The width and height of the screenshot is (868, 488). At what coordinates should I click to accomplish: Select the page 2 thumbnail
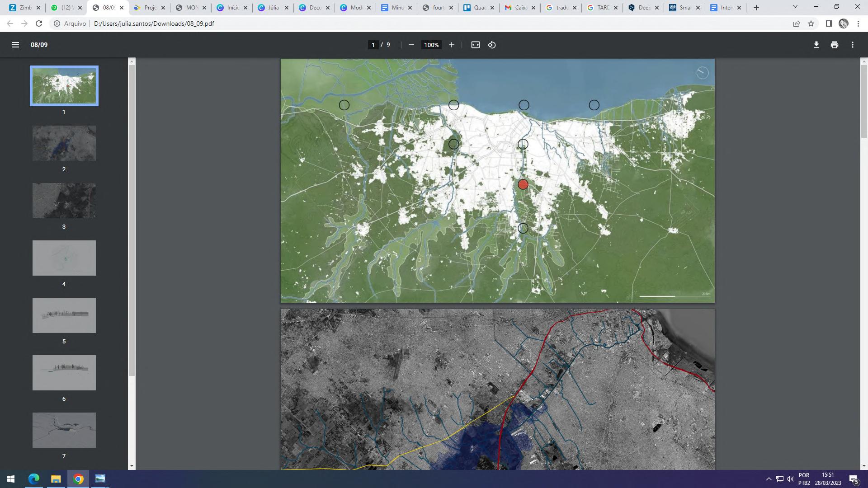click(x=64, y=143)
